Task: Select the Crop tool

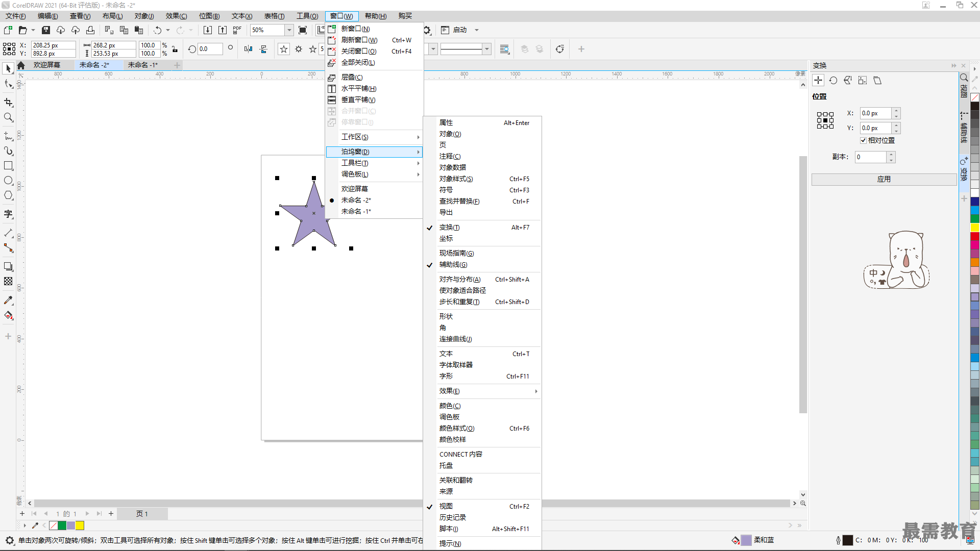Action: click(x=8, y=103)
